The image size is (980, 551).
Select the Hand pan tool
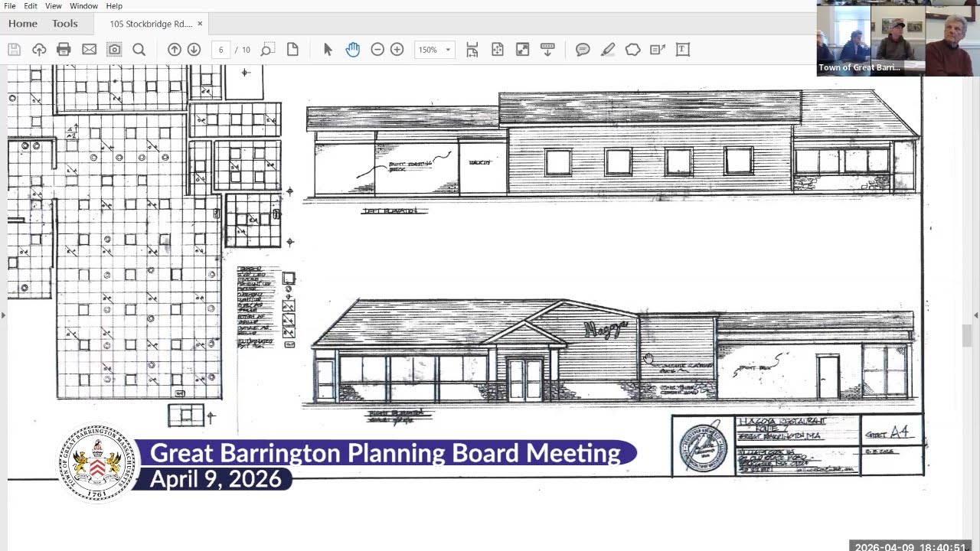point(352,50)
